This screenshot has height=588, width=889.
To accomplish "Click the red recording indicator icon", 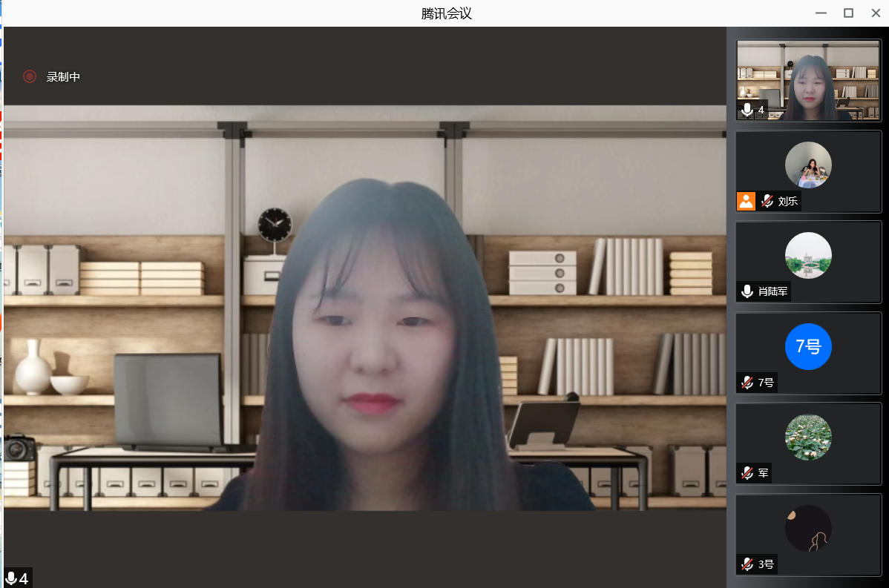I will [30, 76].
